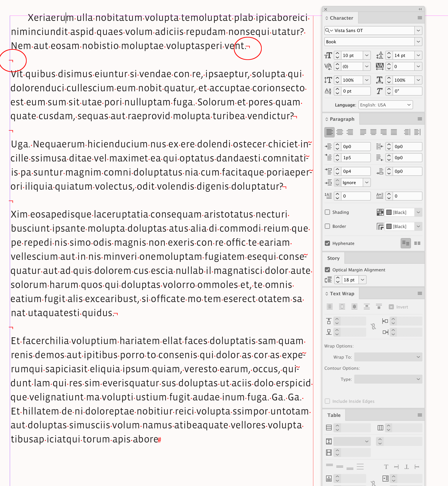Open the Vista Sans OT font family dropdown
This screenshot has width=448, height=486.
tap(418, 30)
